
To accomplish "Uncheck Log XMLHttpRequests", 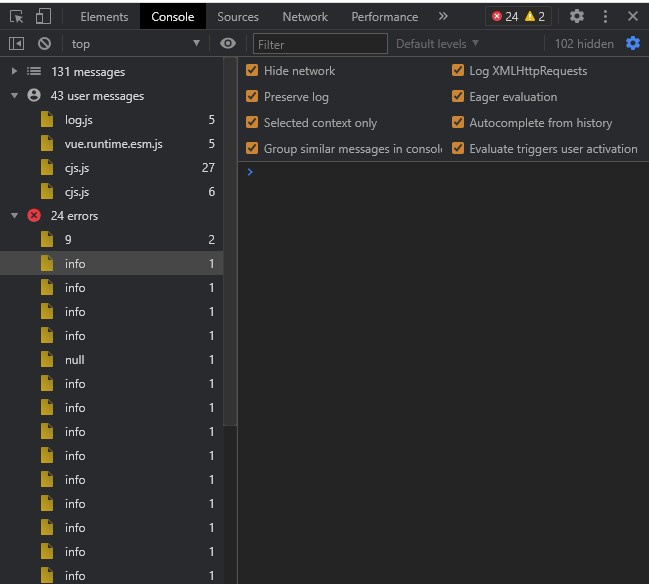I will click(458, 70).
